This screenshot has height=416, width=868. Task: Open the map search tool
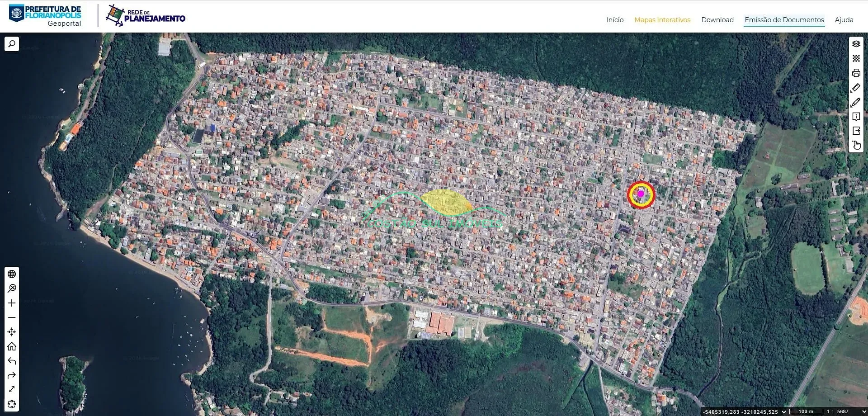(x=12, y=44)
